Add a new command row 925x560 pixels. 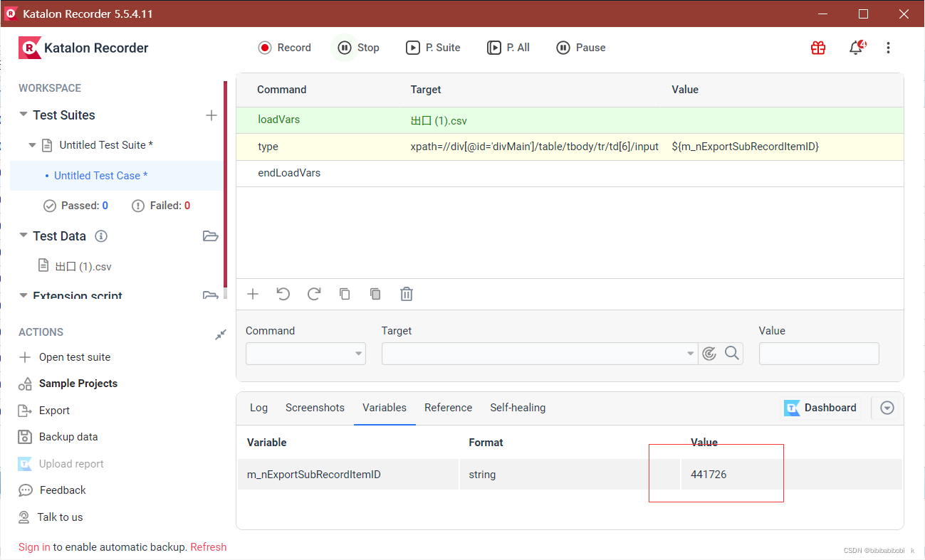(252, 294)
